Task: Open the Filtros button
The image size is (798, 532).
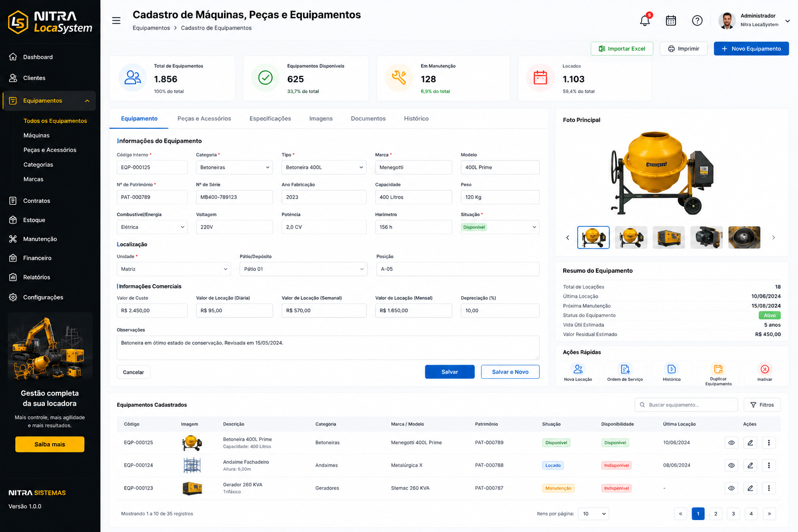Action: [x=762, y=405]
